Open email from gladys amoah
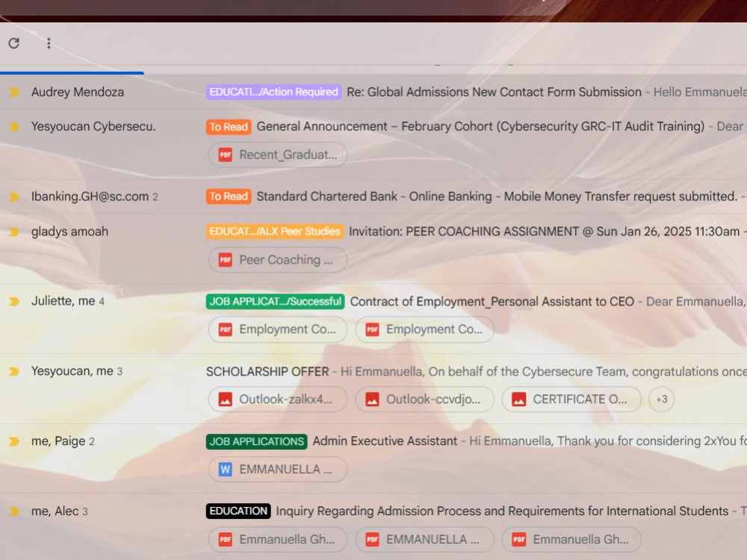Image resolution: width=747 pixels, height=560 pixels. pos(69,232)
